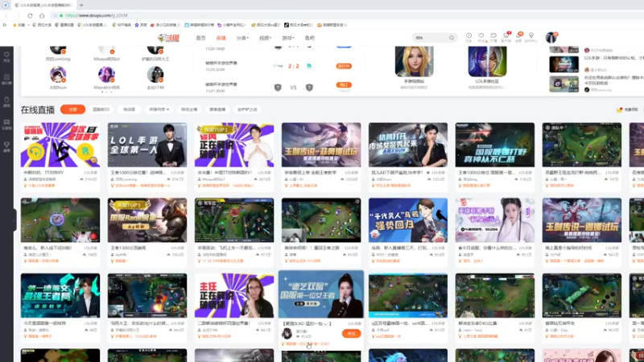
Task: Open the LOL手游全球第一人 stream thumbnail
Action: pyautogui.click(x=147, y=145)
